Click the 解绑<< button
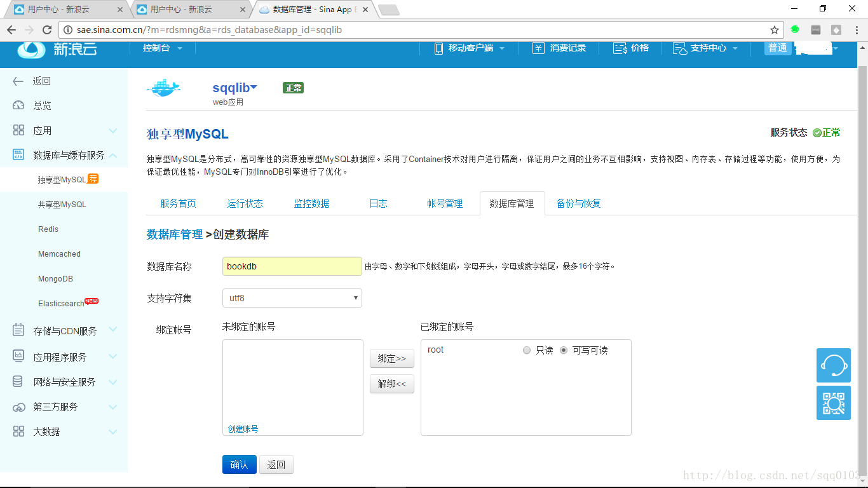868x488 pixels. [x=392, y=384]
